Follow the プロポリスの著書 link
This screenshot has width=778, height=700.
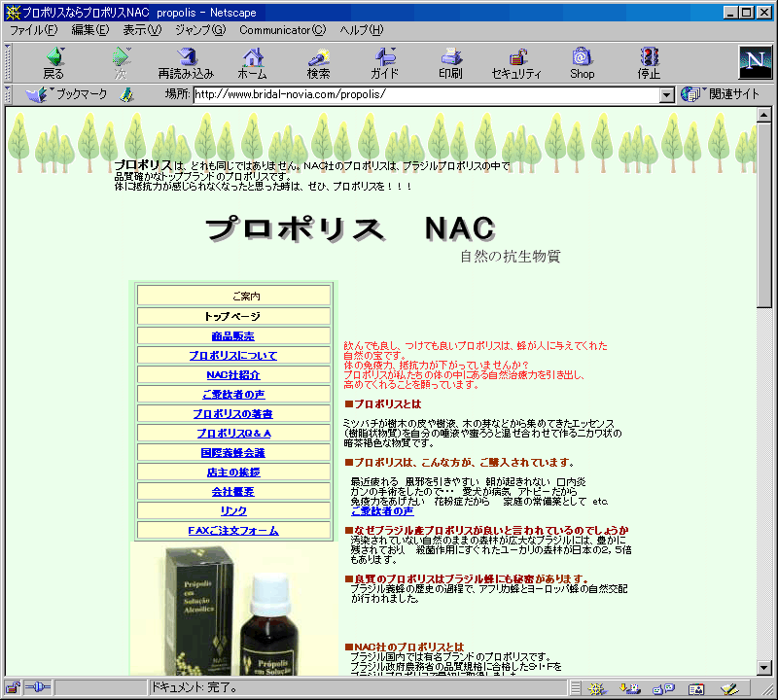[x=233, y=414]
